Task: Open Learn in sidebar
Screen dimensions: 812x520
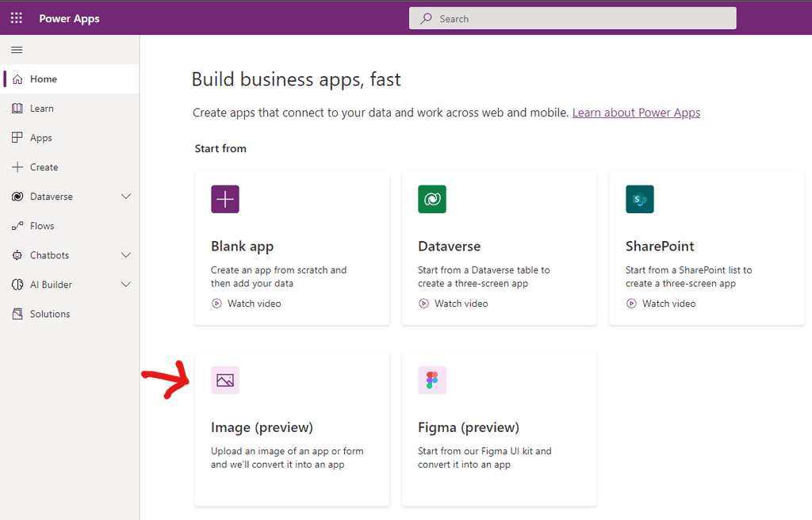Action: [x=71, y=109]
